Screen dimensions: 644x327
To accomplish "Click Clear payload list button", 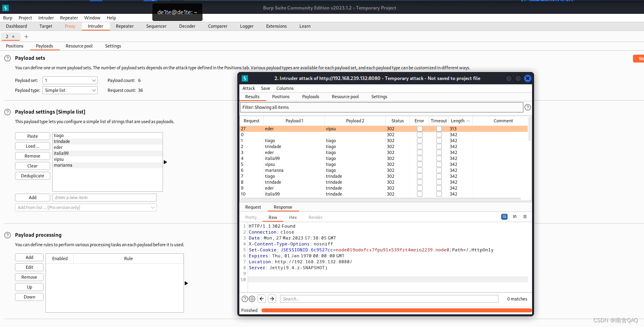I will click(x=33, y=166).
